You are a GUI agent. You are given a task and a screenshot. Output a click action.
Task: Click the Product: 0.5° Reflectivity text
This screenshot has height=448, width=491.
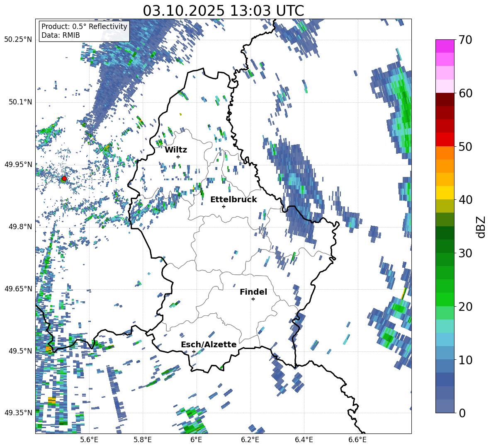[x=84, y=26]
